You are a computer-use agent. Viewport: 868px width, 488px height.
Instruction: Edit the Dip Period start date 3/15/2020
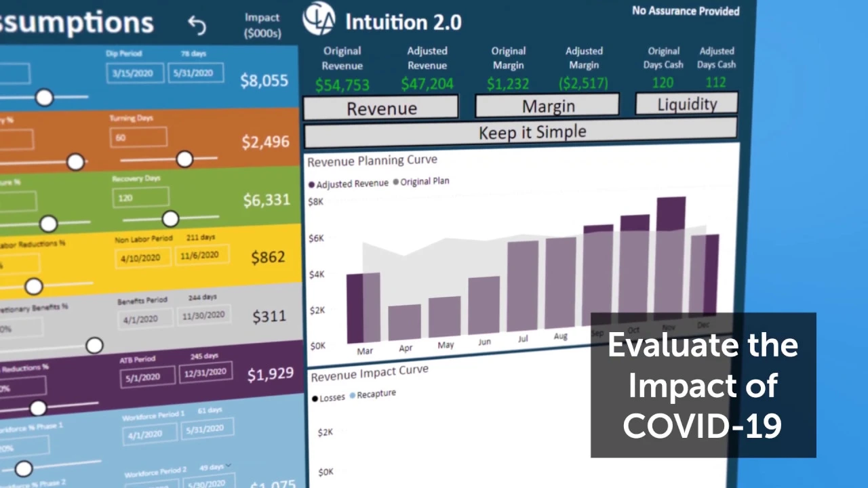click(x=135, y=73)
